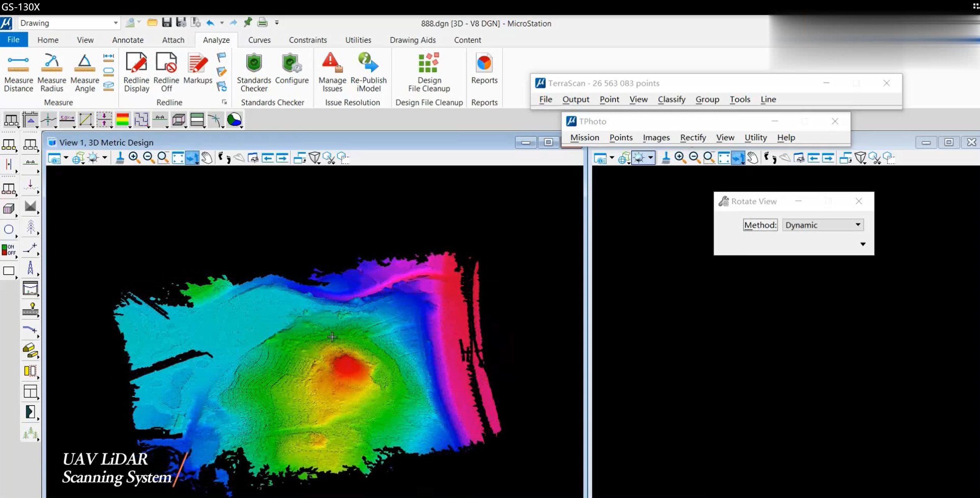
Task: Select Pan View hand in View 1
Action: click(x=207, y=158)
